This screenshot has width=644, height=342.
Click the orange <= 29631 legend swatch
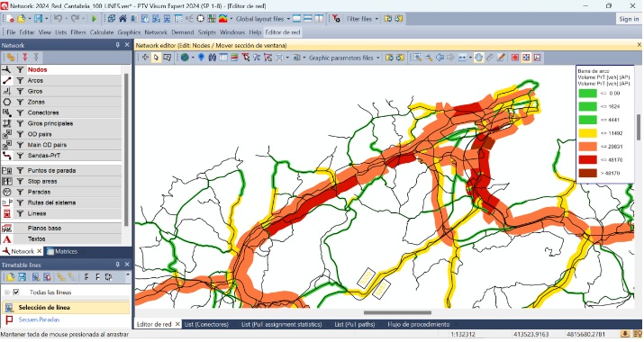tap(587, 147)
